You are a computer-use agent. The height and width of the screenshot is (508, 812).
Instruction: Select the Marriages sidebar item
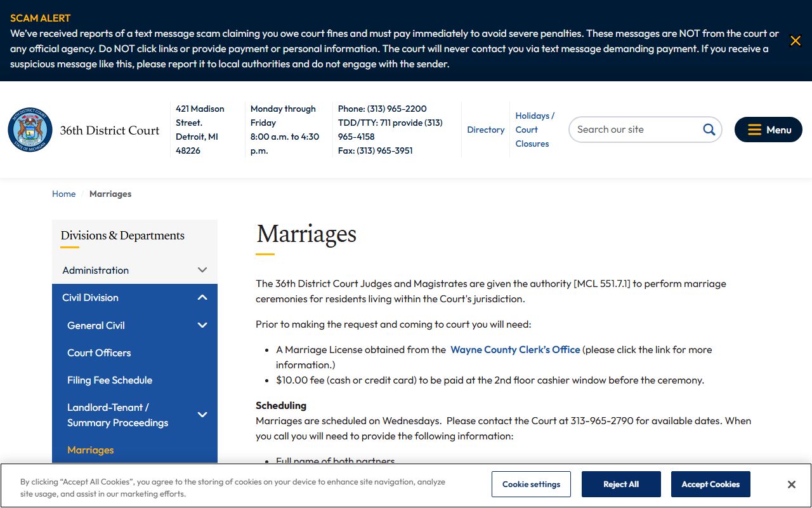pyautogui.click(x=91, y=450)
